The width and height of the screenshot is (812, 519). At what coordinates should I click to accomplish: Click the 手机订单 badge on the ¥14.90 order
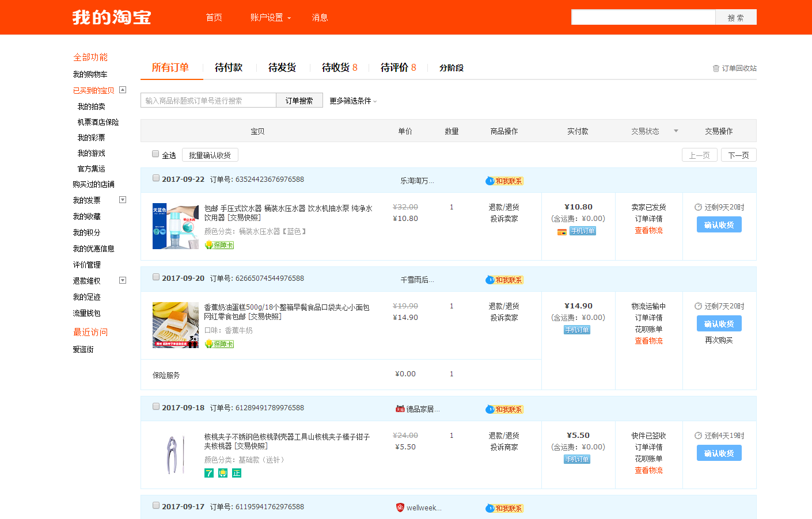(x=577, y=330)
